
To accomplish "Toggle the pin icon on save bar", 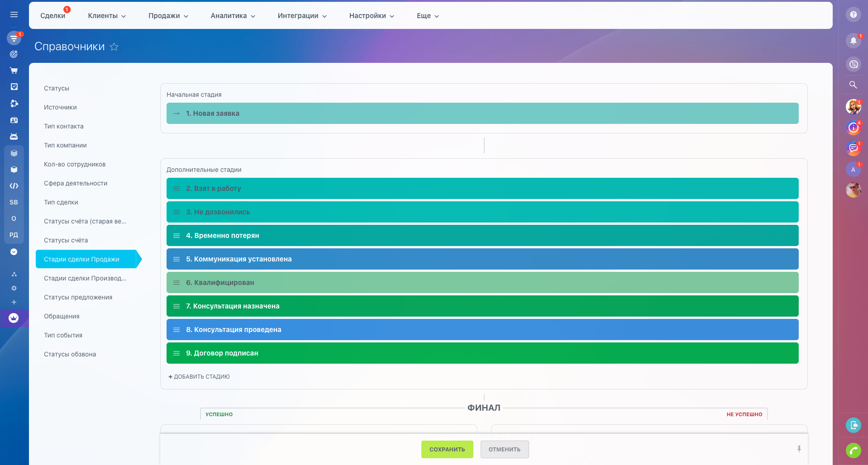I will pos(799,449).
